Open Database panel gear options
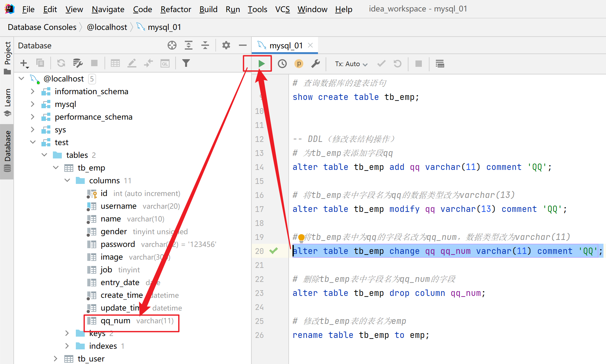 [x=226, y=45]
